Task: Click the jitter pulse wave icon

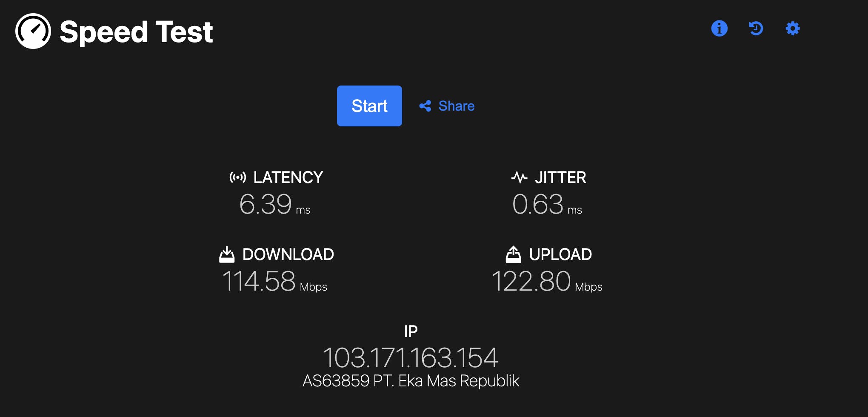Action: click(x=519, y=177)
